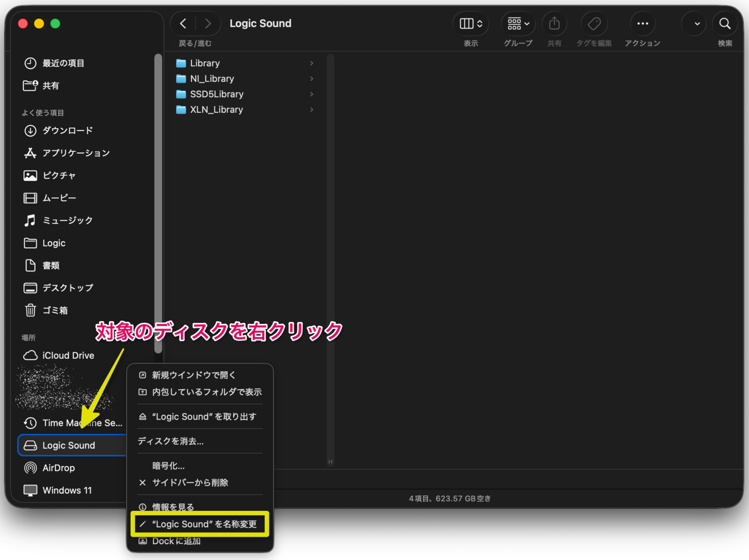Select the タグを編集 (Edit Tags) icon
This screenshot has height=560, width=749.
[x=594, y=23]
